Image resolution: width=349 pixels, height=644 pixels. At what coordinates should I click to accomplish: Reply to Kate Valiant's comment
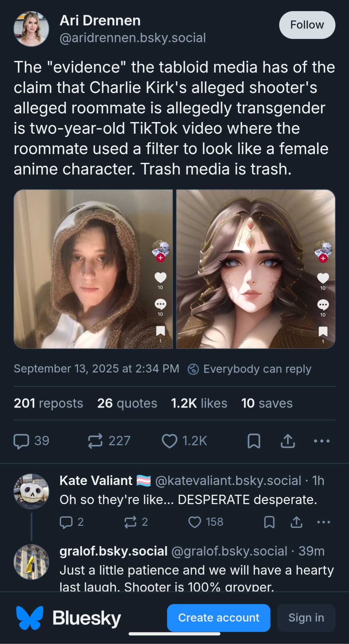[66, 522]
